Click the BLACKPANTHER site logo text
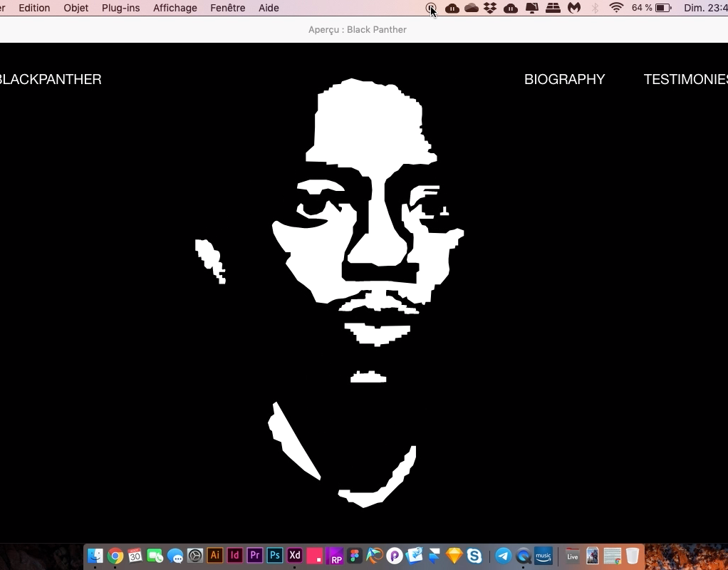 pos(50,79)
